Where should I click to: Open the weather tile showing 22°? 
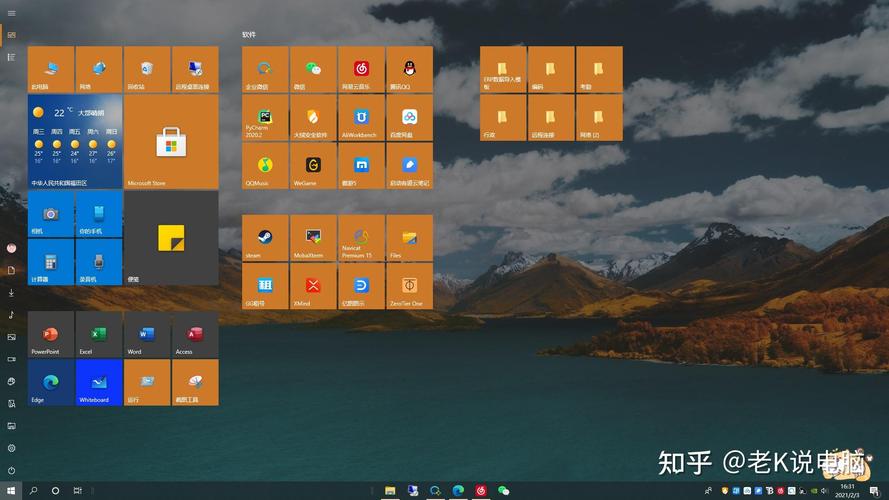75,142
